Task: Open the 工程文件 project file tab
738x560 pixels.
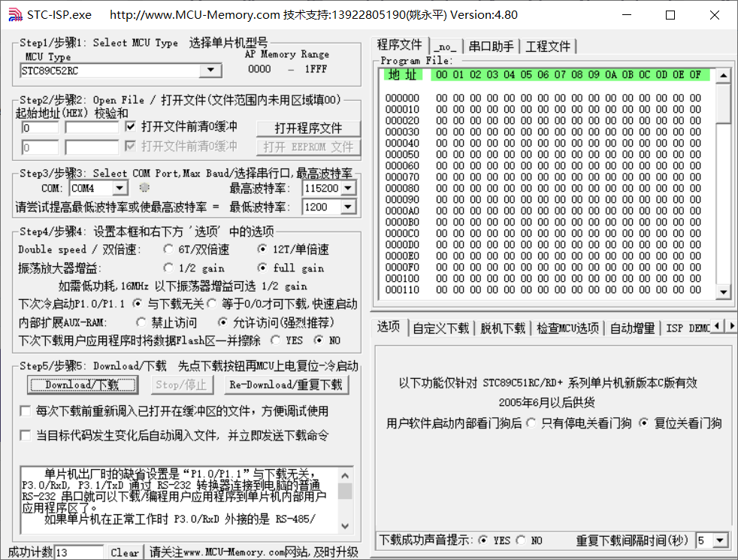Action: point(547,47)
